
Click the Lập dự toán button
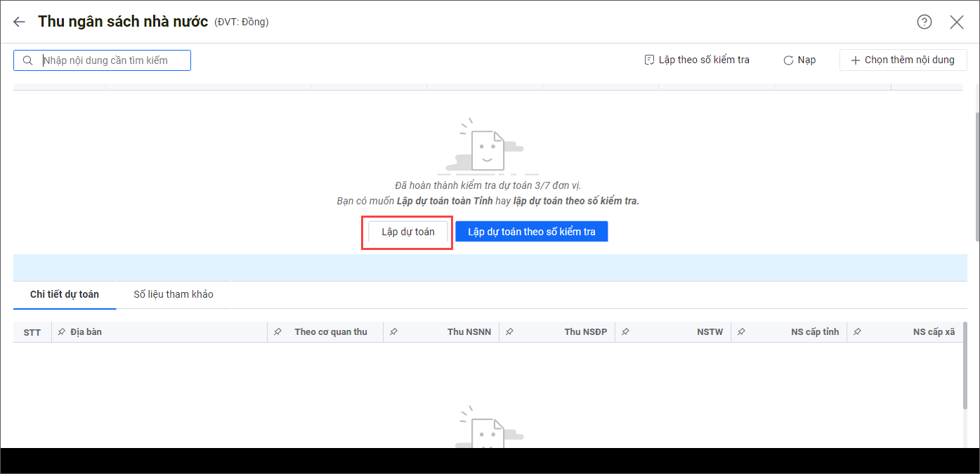[x=407, y=232]
